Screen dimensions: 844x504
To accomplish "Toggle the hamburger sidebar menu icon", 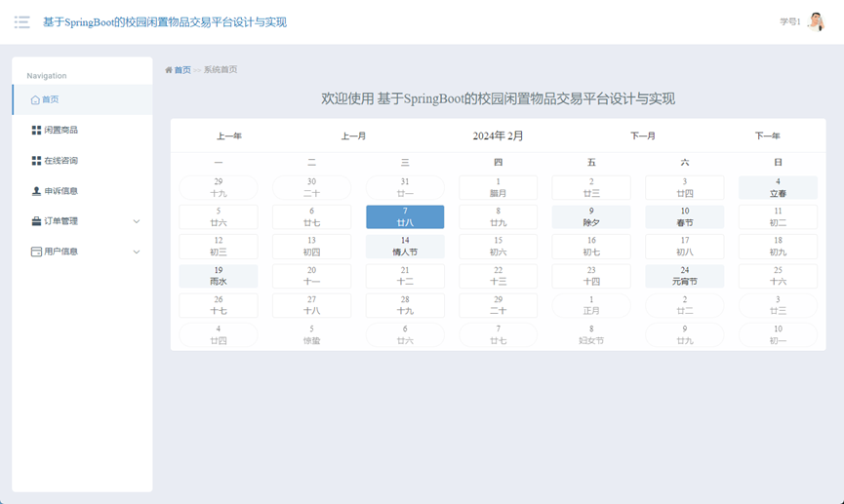I will point(22,22).
